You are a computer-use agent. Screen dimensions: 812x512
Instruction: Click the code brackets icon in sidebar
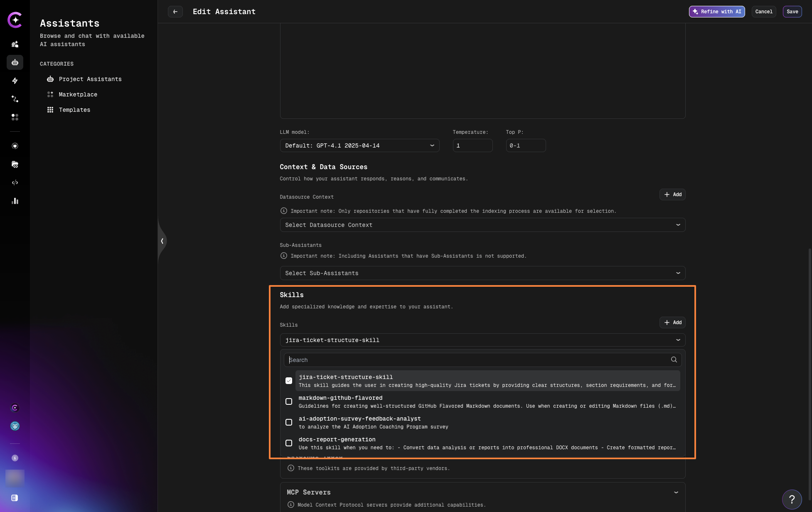[15, 182]
